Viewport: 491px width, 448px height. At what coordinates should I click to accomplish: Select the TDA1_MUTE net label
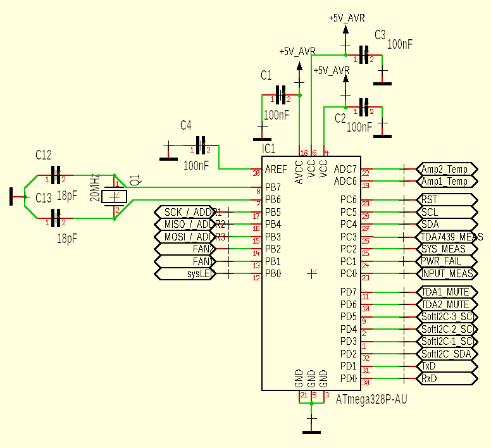447,292
